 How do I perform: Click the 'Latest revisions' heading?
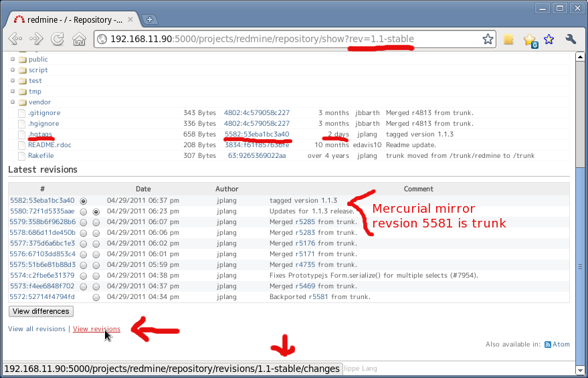point(43,169)
